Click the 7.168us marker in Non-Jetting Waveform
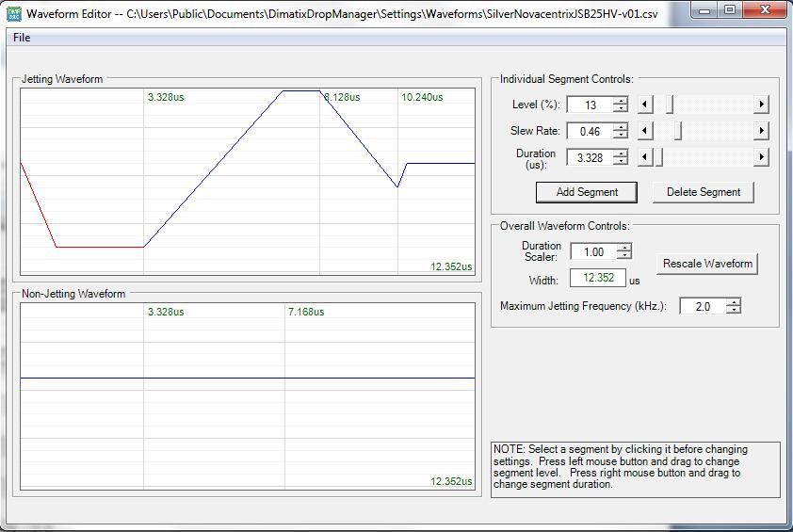 (x=306, y=312)
